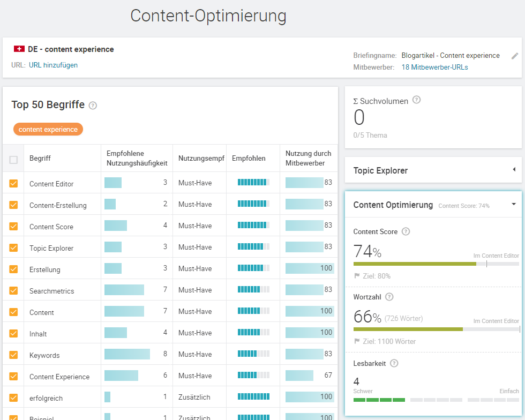Image resolution: width=525 pixels, height=420 pixels.
Task: Sort by the Begriff column header
Action: [40, 159]
